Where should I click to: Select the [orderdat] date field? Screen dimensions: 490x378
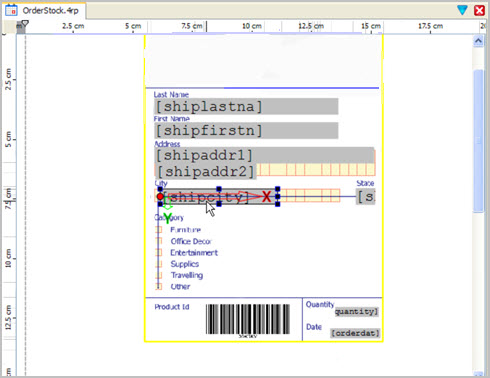[x=355, y=333]
